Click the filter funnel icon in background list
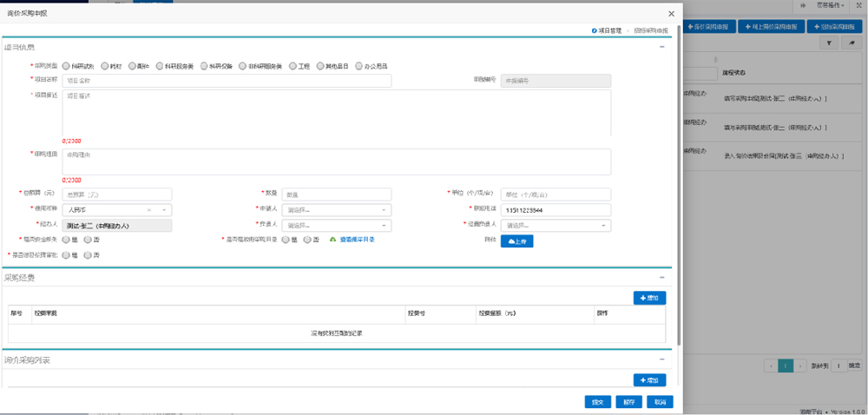The width and height of the screenshot is (868, 415). (x=830, y=43)
